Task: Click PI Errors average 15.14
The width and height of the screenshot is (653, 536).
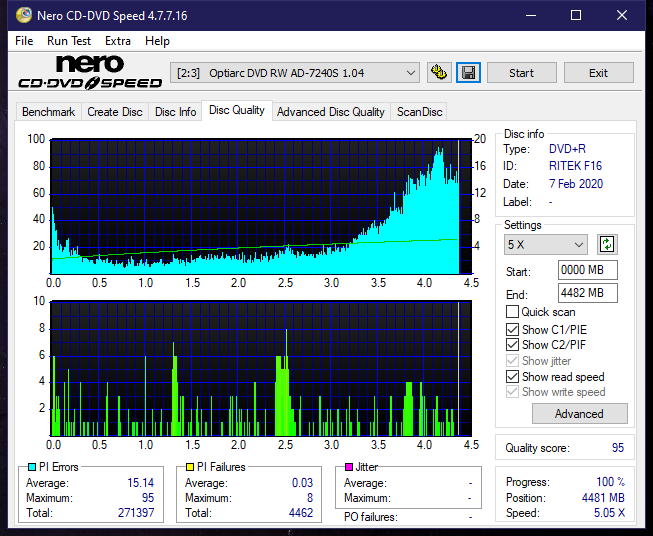Action: (x=140, y=483)
